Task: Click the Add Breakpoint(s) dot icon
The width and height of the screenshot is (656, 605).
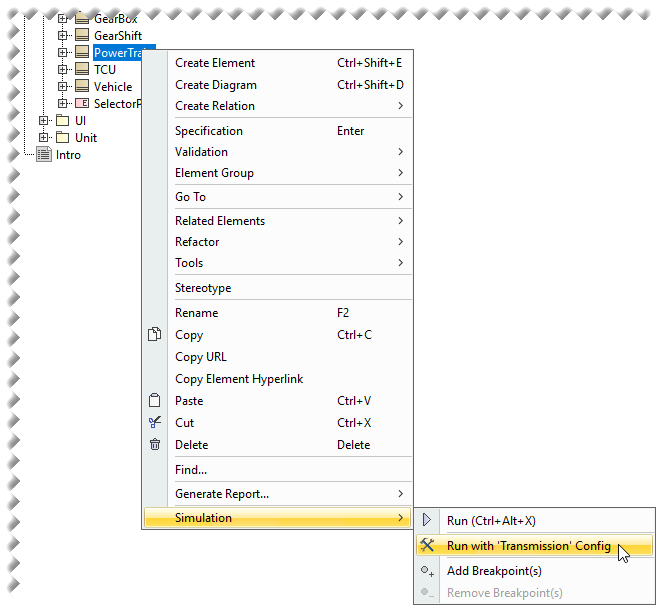Action: tap(427, 571)
